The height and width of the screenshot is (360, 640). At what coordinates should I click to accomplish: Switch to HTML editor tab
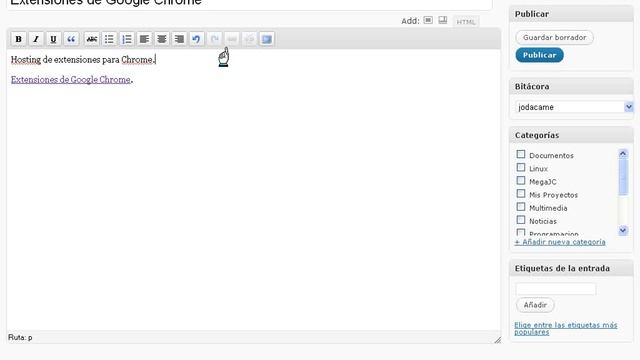[x=466, y=22]
